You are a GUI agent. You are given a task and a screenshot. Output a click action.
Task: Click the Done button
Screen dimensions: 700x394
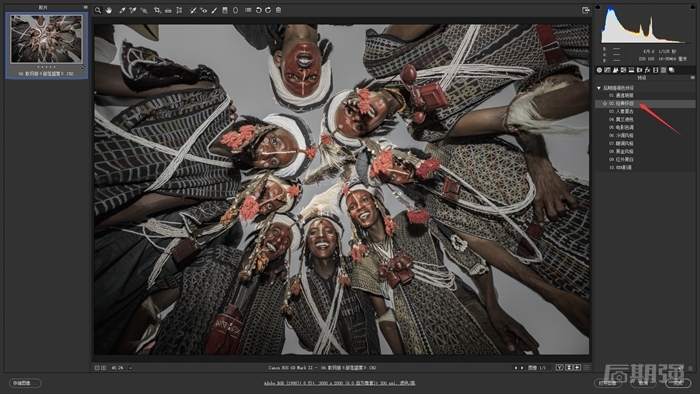pyautogui.click(x=678, y=383)
